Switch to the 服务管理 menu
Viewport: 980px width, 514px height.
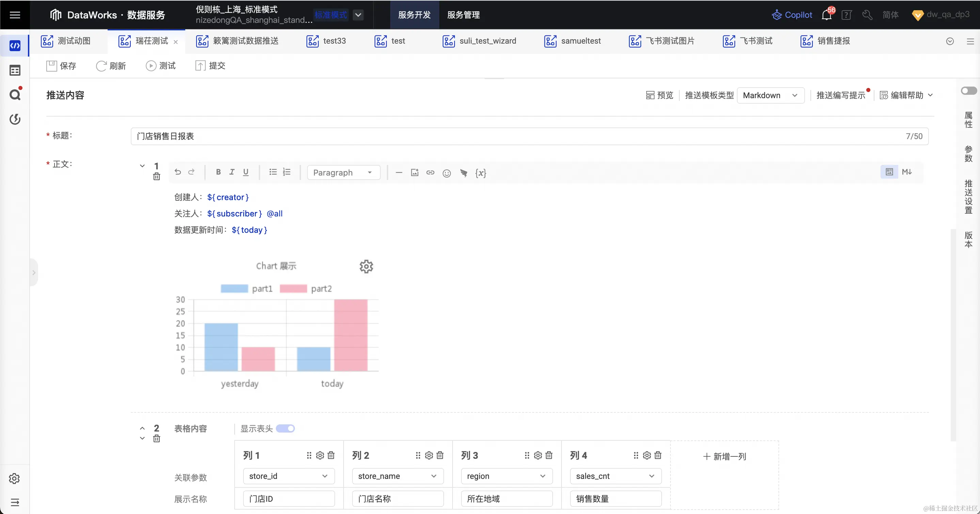(x=463, y=15)
